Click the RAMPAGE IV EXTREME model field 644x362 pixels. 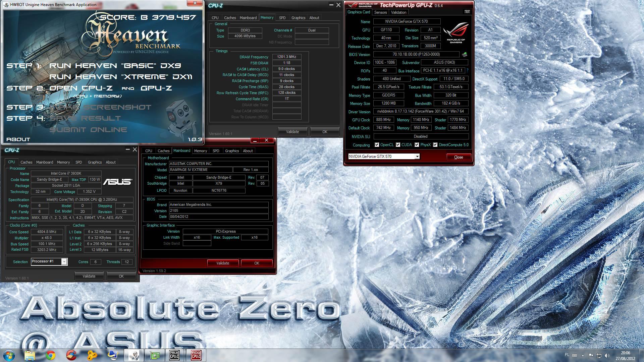coord(201,170)
